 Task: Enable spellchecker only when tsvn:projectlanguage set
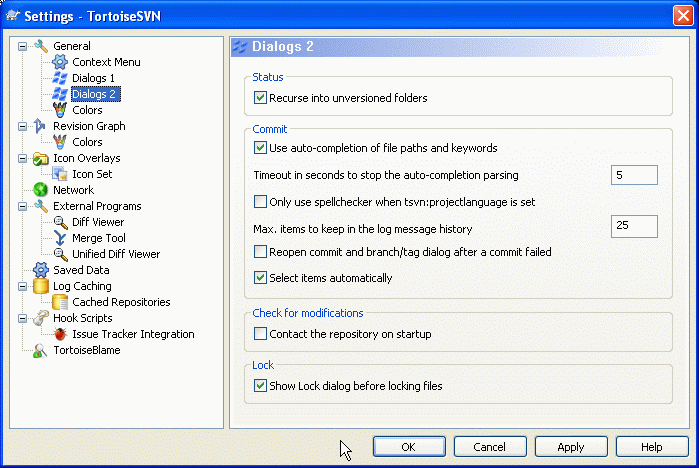[x=260, y=201]
